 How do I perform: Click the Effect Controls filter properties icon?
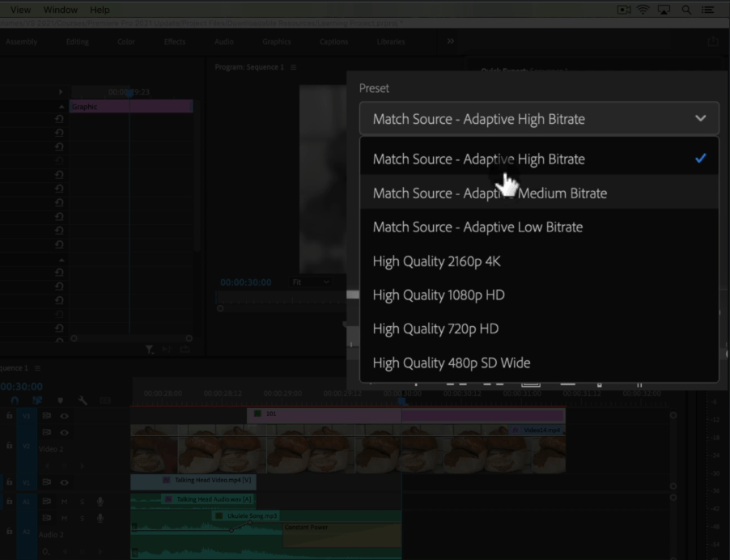(x=149, y=349)
